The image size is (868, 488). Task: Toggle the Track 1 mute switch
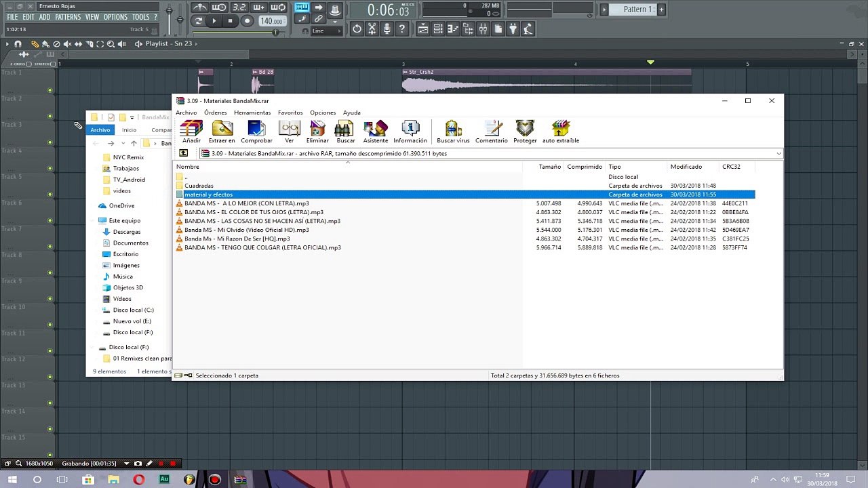[x=50, y=90]
